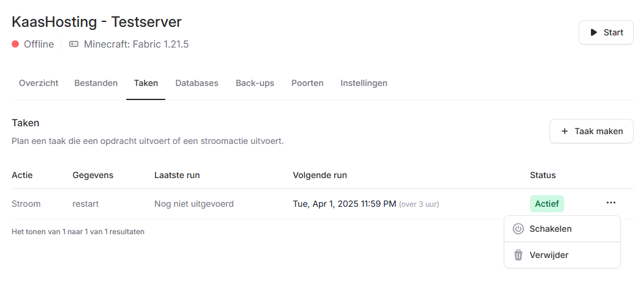644x283 pixels.
Task: Open the Overzicht tab
Action: click(x=38, y=83)
